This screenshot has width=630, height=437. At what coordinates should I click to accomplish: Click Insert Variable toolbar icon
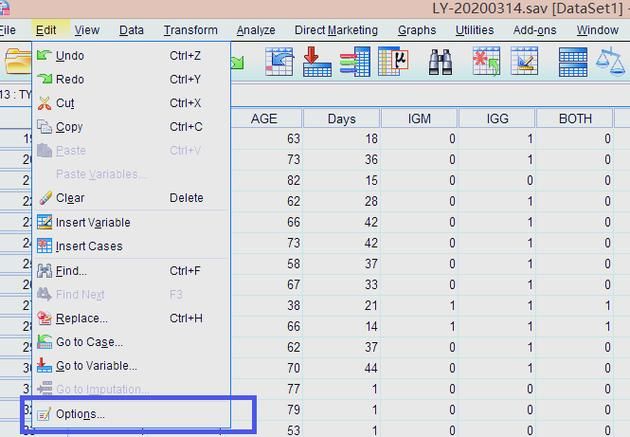(x=524, y=61)
